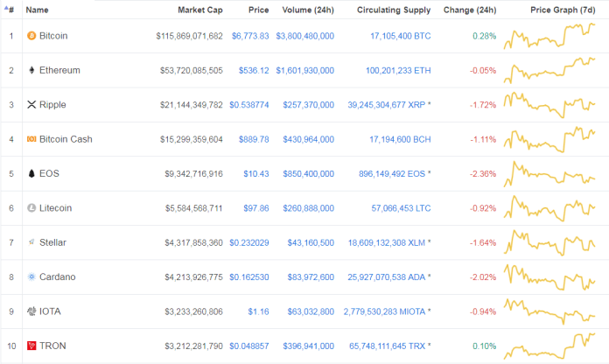Open the Stellar name link
The width and height of the screenshot is (609, 364).
[52, 242]
